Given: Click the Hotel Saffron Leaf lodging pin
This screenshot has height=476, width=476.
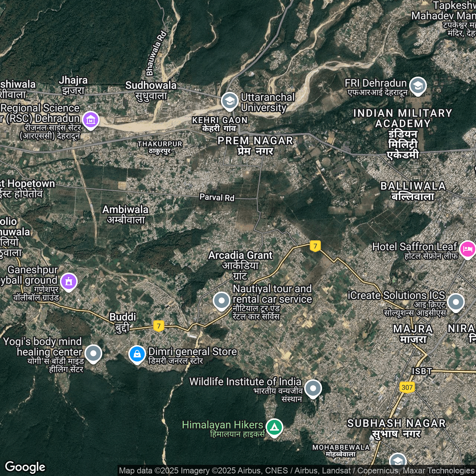Looking at the screenshot, I should pyautogui.click(x=467, y=249).
